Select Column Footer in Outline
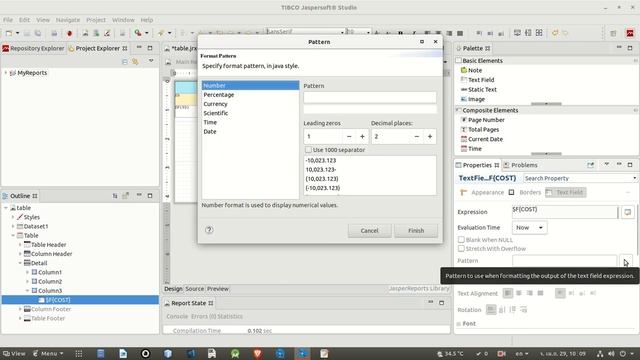Viewport: 640px width, 360px height. pyautogui.click(x=51, y=309)
